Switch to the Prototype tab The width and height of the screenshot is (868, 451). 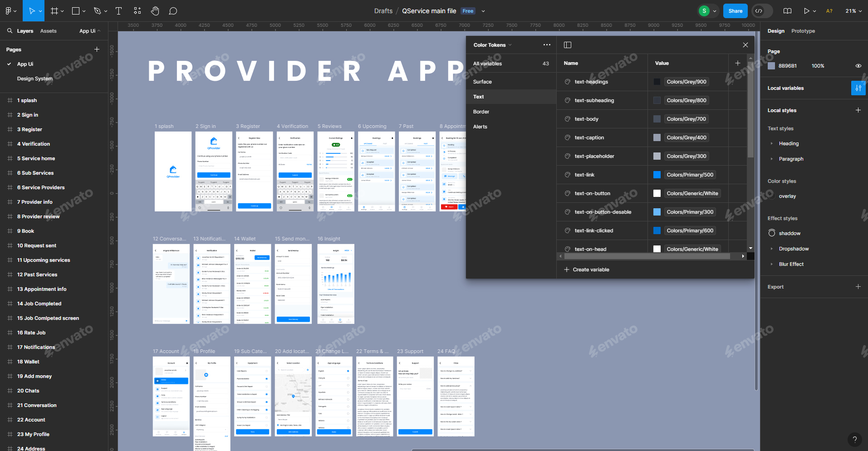[803, 31]
